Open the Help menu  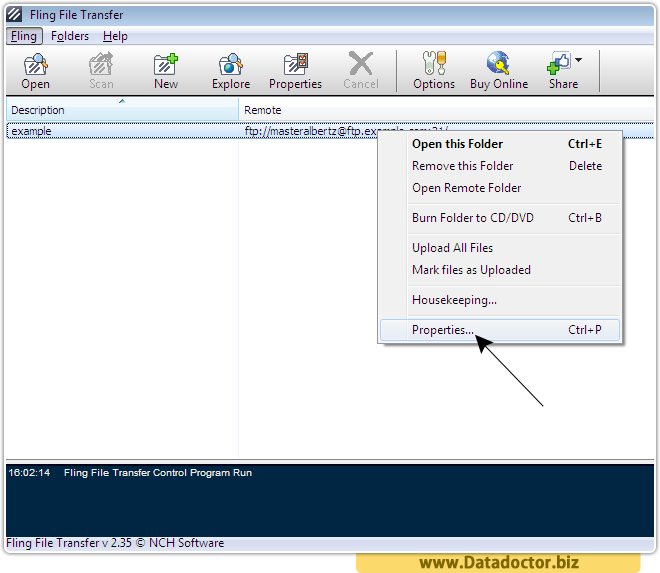pos(115,36)
